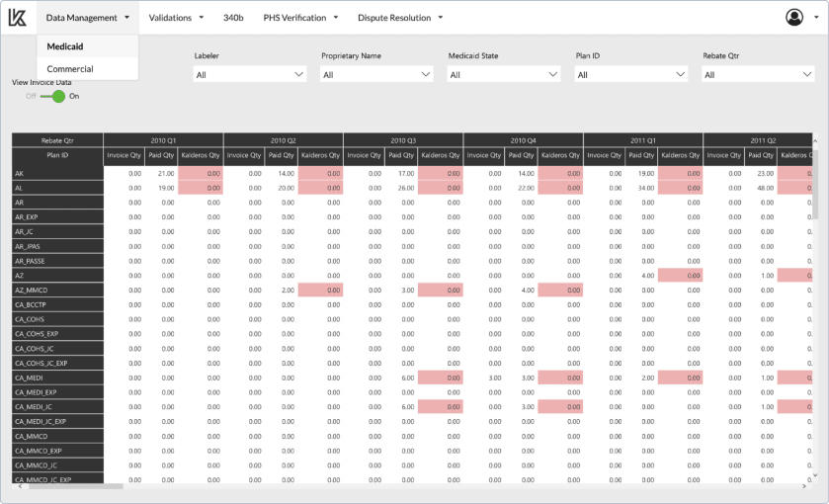Open the Proprietary Name dropdown
The height and width of the screenshot is (504, 829).
[376, 74]
